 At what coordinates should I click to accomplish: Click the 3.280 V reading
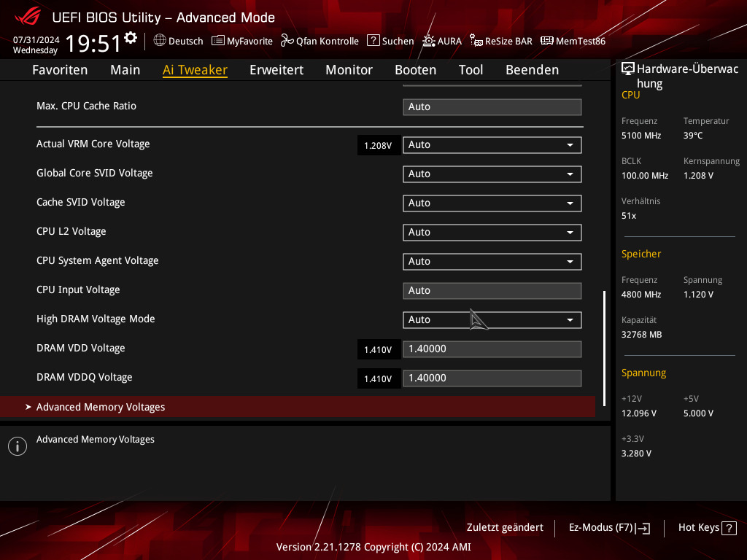pyautogui.click(x=636, y=453)
